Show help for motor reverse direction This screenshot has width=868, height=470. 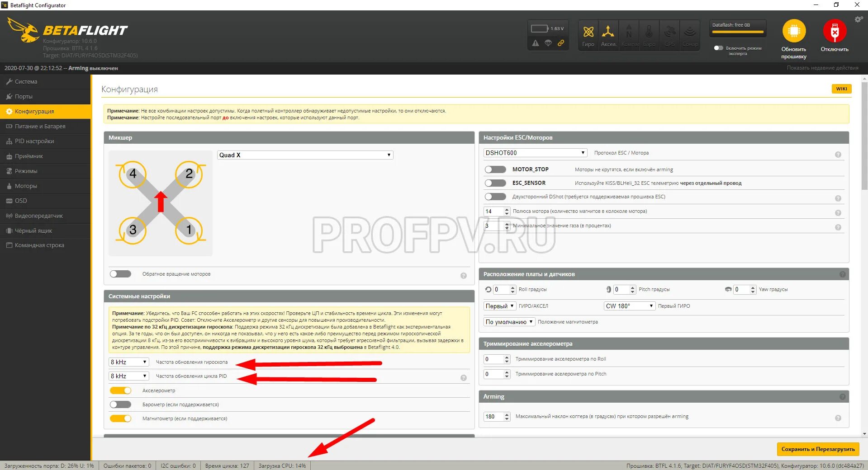point(464,276)
